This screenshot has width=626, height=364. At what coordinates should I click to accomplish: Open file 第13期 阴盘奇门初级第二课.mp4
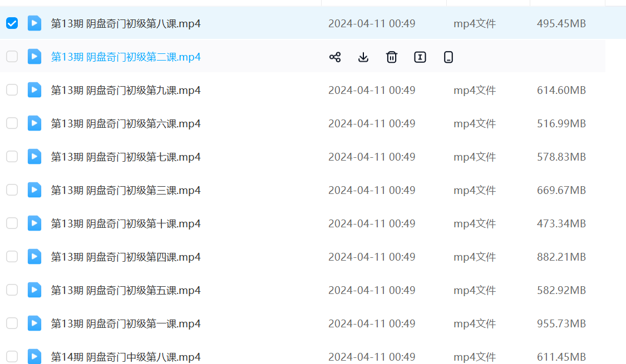click(126, 57)
